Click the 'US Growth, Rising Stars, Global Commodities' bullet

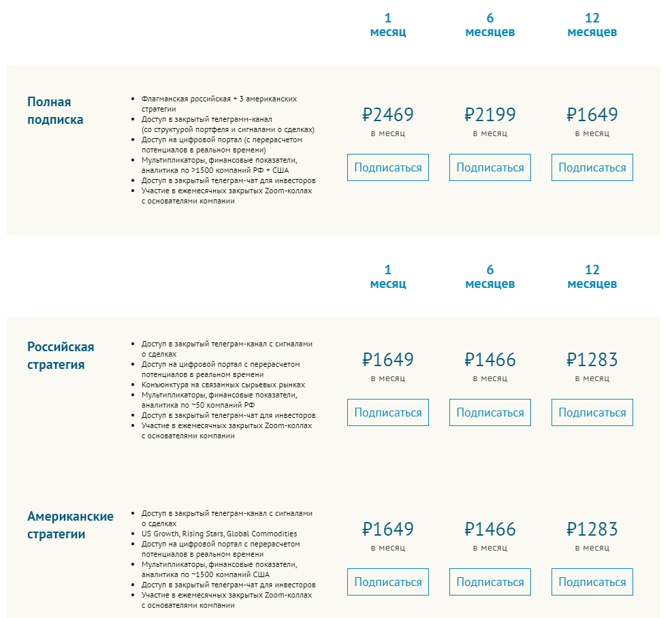pyautogui.click(x=219, y=534)
